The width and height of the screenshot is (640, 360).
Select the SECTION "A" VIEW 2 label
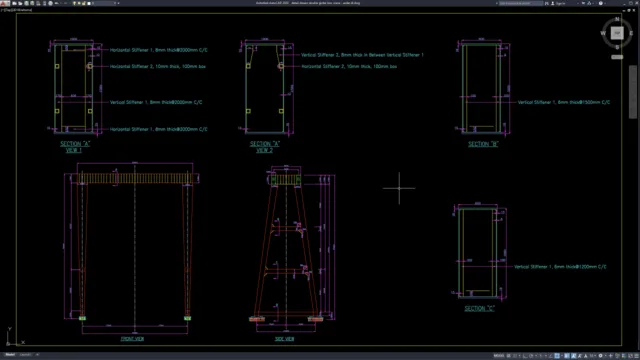265,147
